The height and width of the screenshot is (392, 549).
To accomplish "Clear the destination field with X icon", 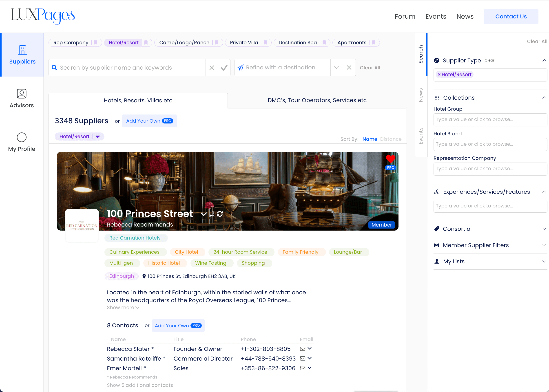I will (x=349, y=68).
